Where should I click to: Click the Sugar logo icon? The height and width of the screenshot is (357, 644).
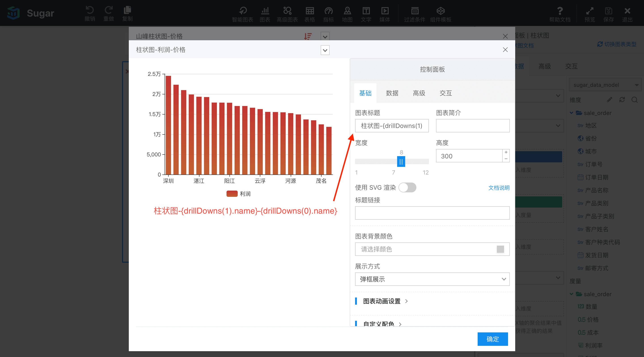click(x=13, y=13)
